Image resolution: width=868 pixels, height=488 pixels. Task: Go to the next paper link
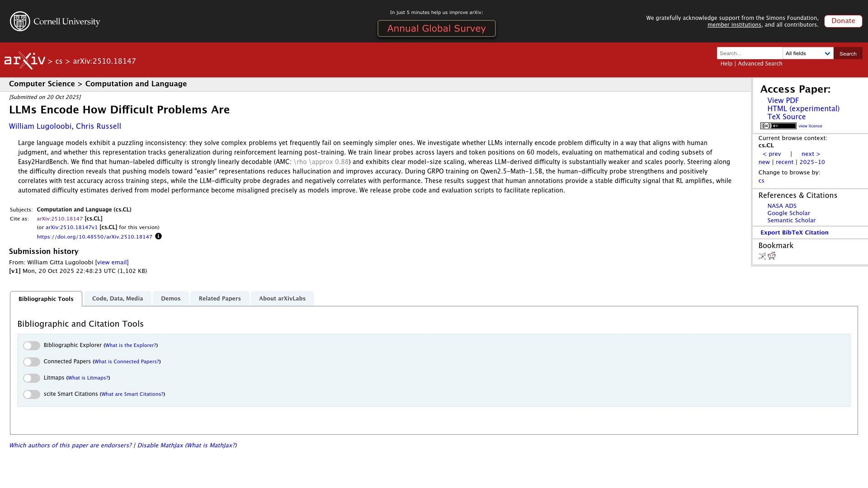click(811, 154)
